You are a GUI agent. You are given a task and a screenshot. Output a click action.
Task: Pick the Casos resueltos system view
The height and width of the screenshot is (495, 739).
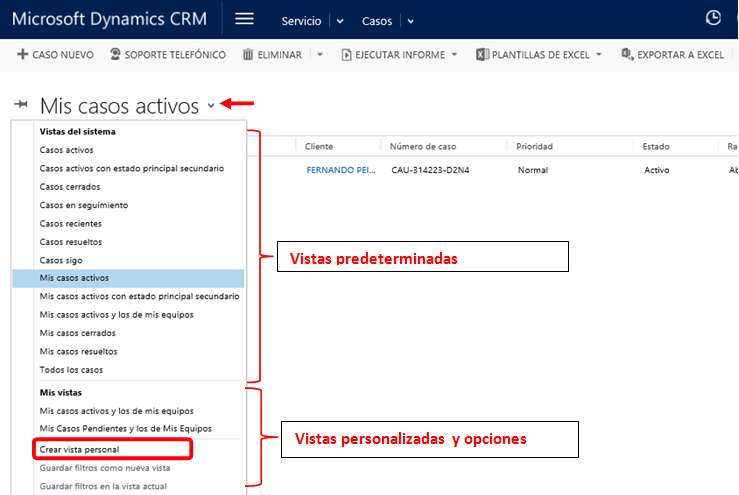point(71,242)
